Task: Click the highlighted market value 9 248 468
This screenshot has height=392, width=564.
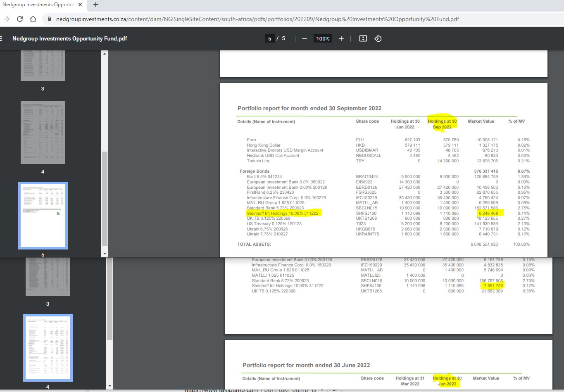Action: pyautogui.click(x=488, y=213)
